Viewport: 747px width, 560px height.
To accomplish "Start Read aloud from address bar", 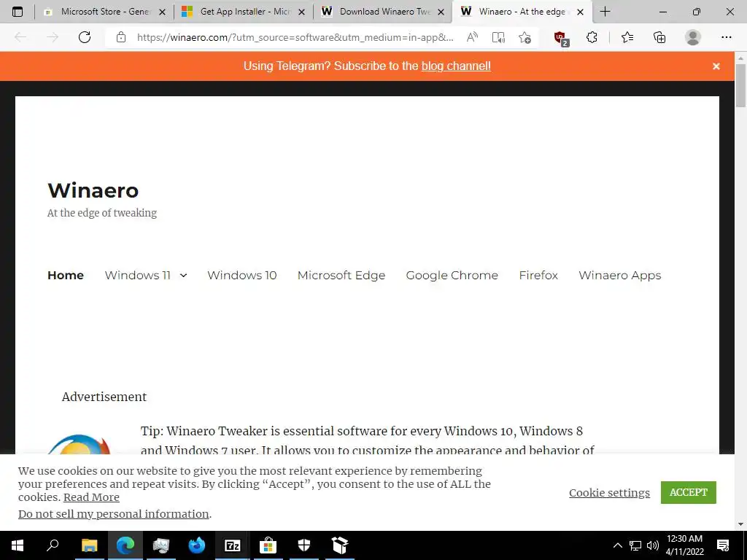I will [472, 37].
